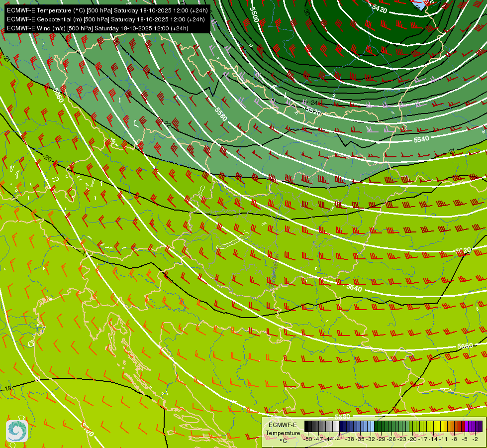Click the -50 value on legend scale
487x448 pixels.
click(308, 440)
